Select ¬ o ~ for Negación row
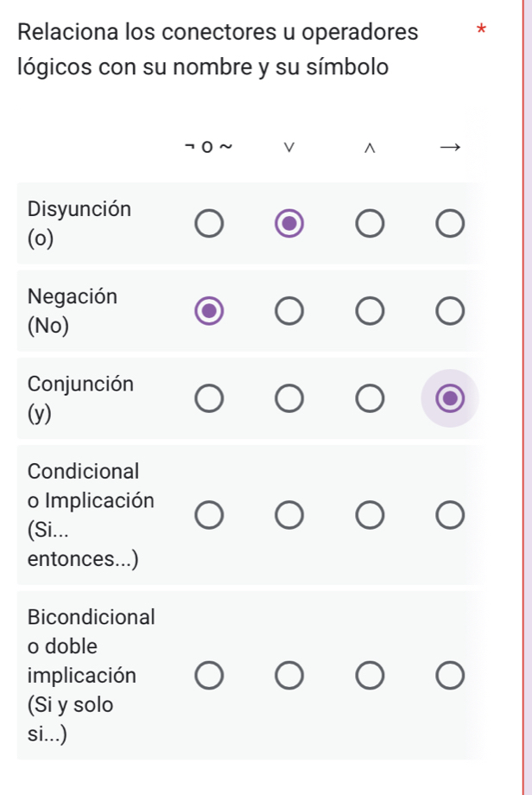 tap(208, 311)
